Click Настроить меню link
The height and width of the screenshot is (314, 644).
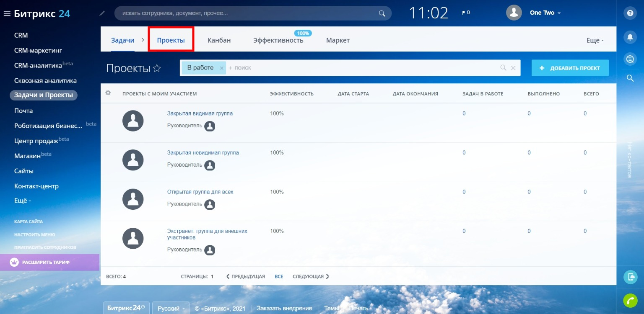(35, 234)
